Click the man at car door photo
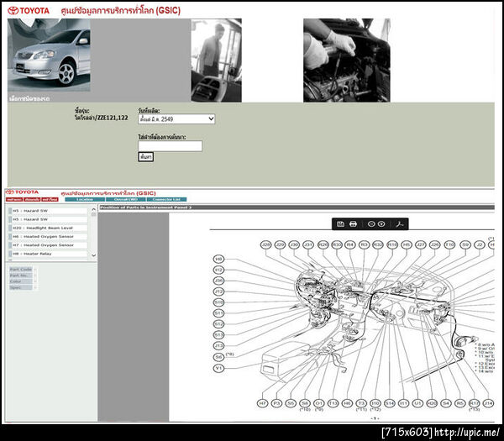The image size is (504, 441). point(217,60)
